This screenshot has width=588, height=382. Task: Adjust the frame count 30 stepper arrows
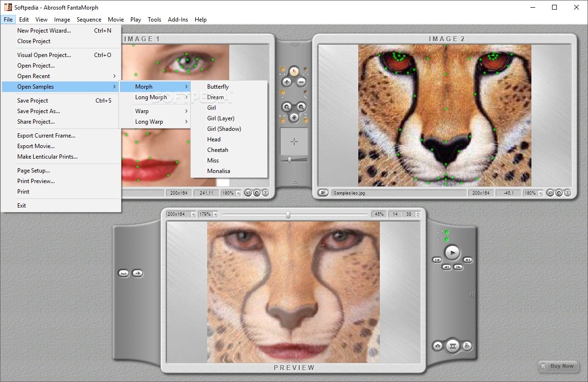click(x=417, y=214)
